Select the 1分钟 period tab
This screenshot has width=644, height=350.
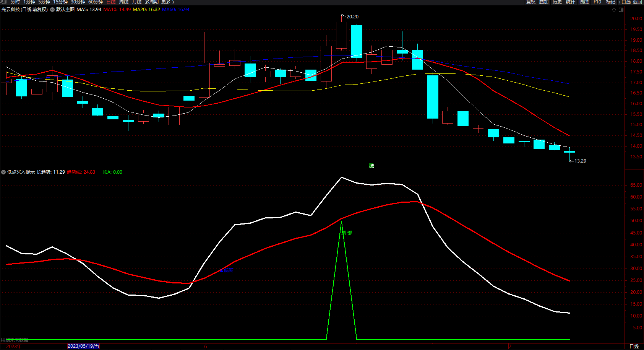coord(29,2)
